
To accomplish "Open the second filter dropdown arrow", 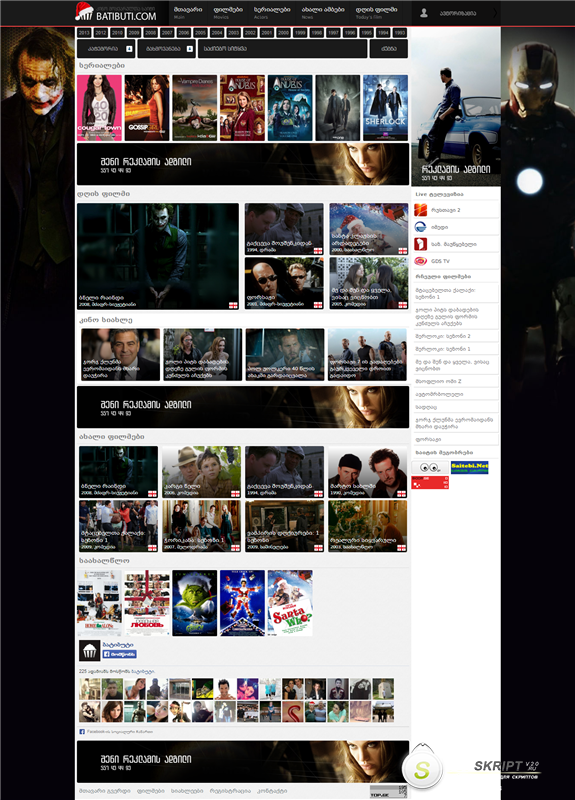I will pos(190,49).
